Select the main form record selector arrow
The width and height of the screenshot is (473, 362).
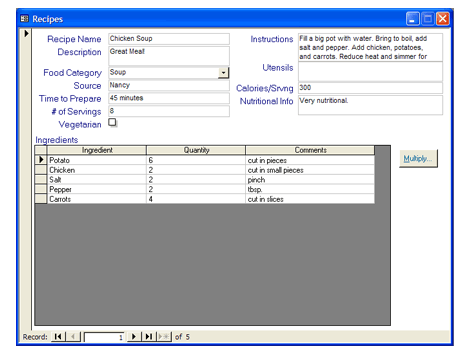(26, 34)
